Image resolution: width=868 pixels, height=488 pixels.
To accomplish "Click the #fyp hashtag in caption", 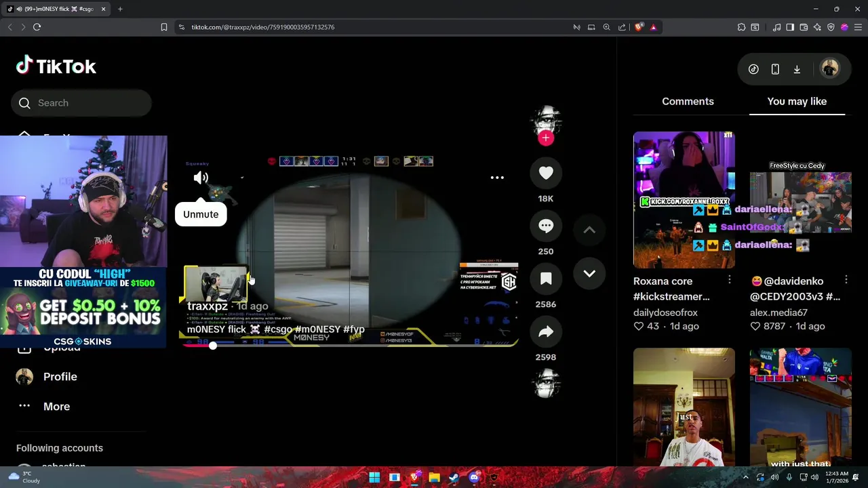I will pyautogui.click(x=354, y=329).
